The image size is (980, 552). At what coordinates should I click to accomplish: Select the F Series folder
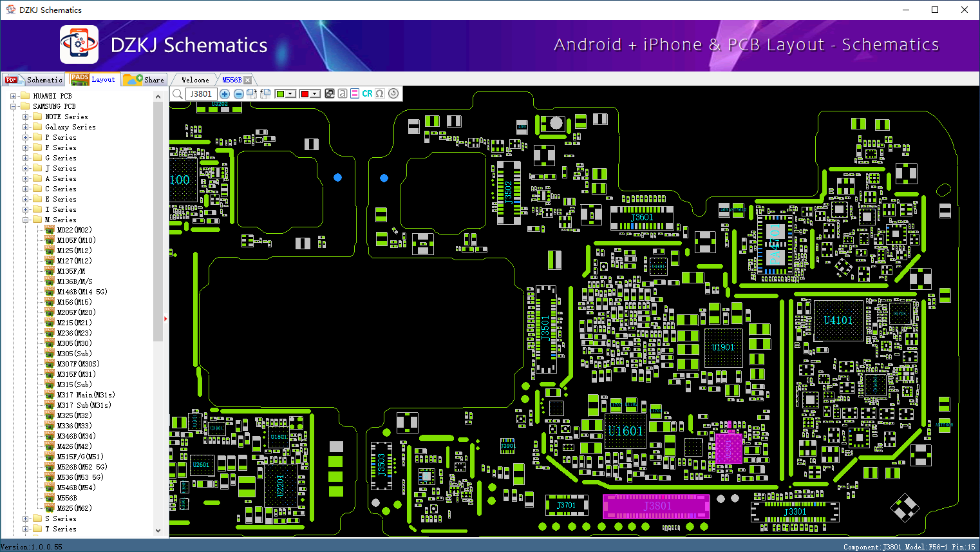(x=61, y=148)
